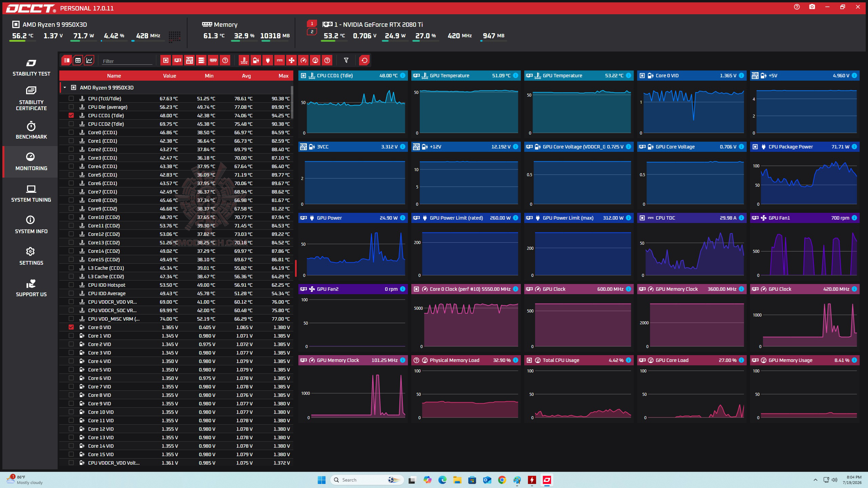Switch to the sensor list view toggle
The width and height of the screenshot is (868, 488).
66,60
